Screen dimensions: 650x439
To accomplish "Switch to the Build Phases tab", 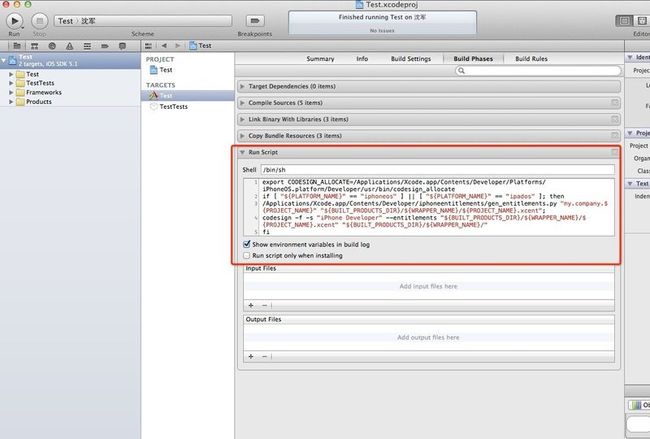I will [x=473, y=59].
